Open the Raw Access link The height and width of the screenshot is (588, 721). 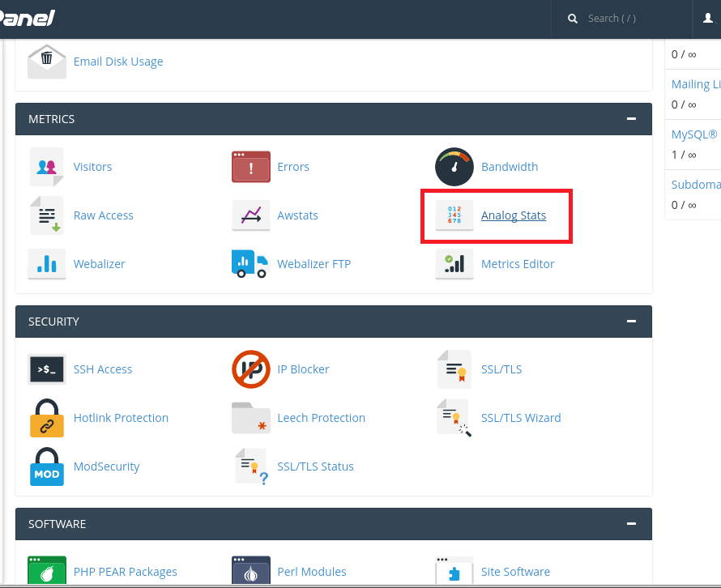104,215
